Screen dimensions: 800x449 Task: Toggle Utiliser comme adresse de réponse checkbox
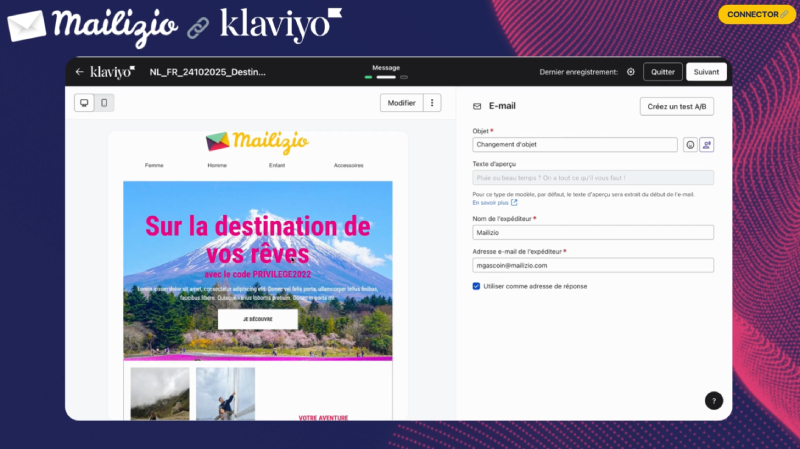pyautogui.click(x=476, y=286)
